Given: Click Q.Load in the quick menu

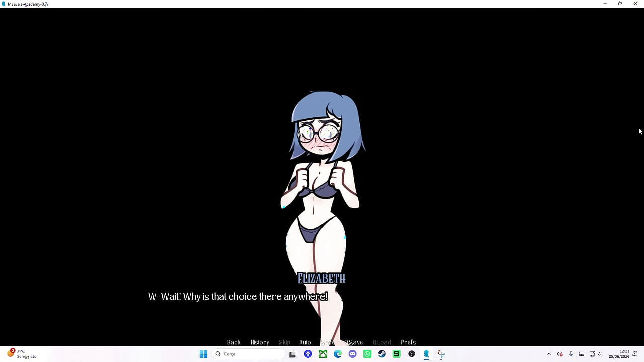Looking at the screenshot, I should (x=382, y=342).
